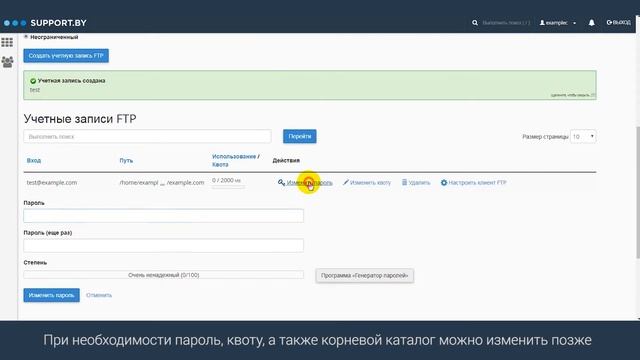Focus the Пароль (еще раз) input field
Image resolution: width=640 pixels, height=360 pixels.
point(163,245)
